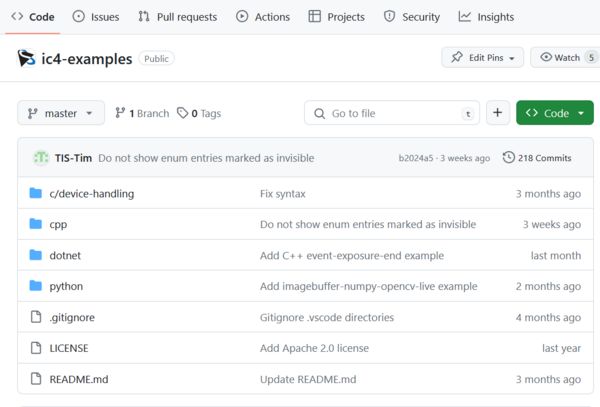
Task: Click the cpp folder icon
Action: pos(36,224)
